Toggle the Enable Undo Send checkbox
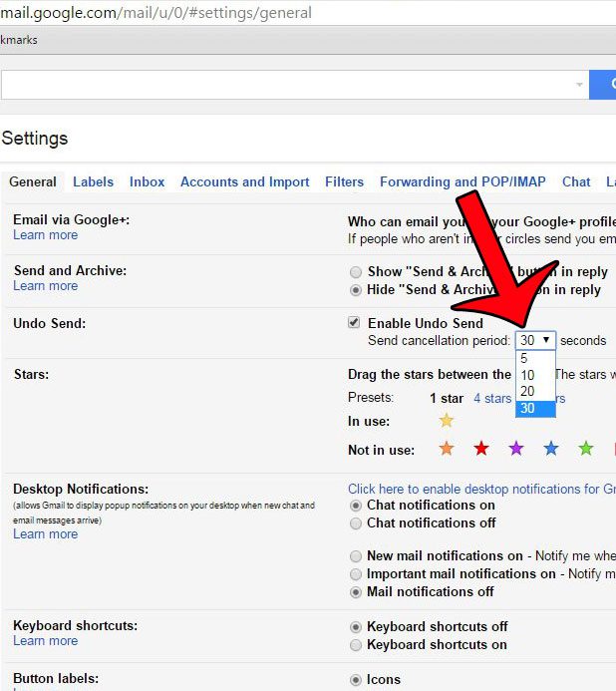Viewport: 616px width, 691px height. pos(354,323)
